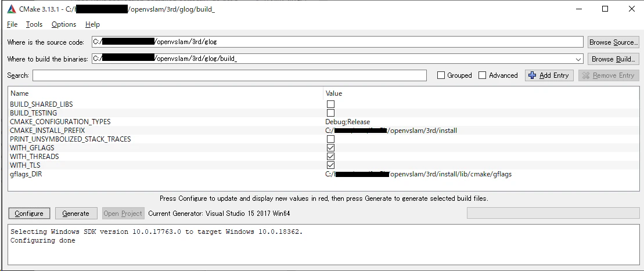Click the CMAKE_INSTALL_PREFIX path value
Screen dimensions: 644x271
pos(391,131)
